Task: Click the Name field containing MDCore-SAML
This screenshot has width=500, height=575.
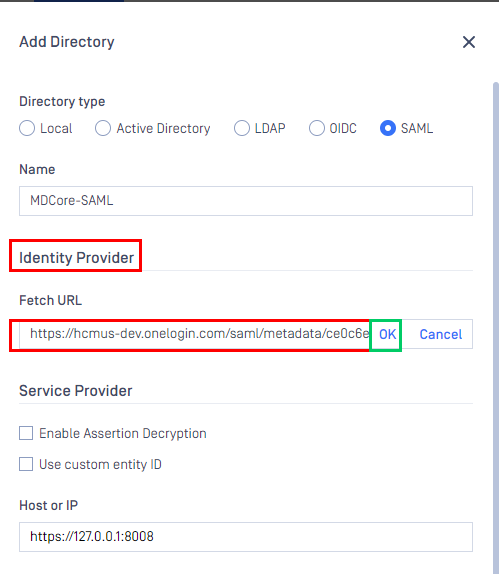Action: (246, 201)
